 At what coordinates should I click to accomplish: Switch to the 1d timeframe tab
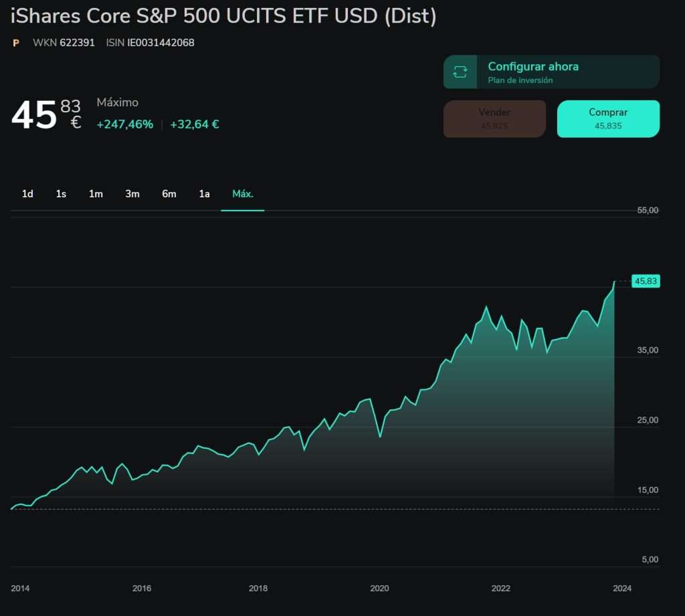coord(27,194)
